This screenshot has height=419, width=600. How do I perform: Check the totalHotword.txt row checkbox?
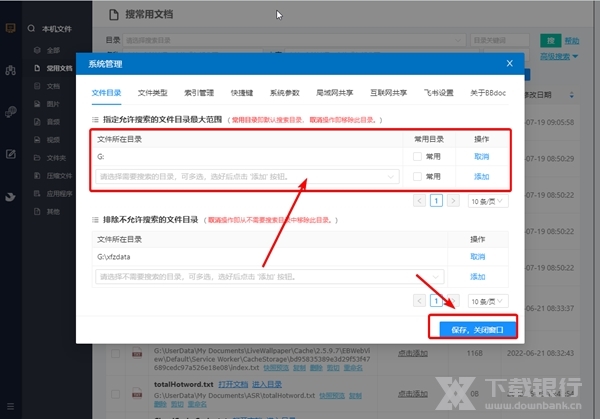click(115, 394)
